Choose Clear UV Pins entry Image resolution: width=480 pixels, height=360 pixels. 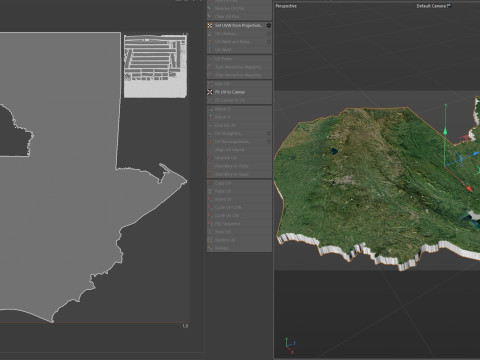tap(239, 16)
